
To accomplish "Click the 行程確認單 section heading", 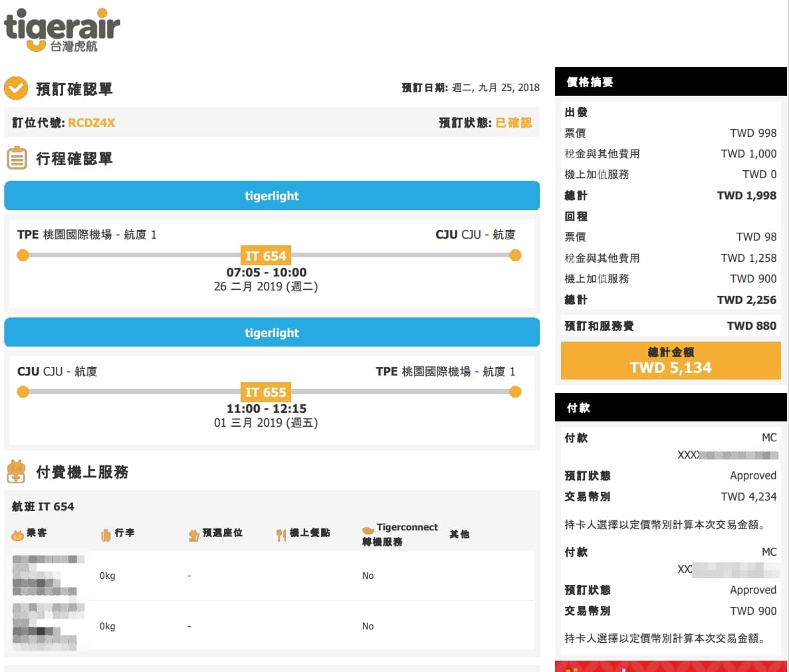I will pos(74,158).
